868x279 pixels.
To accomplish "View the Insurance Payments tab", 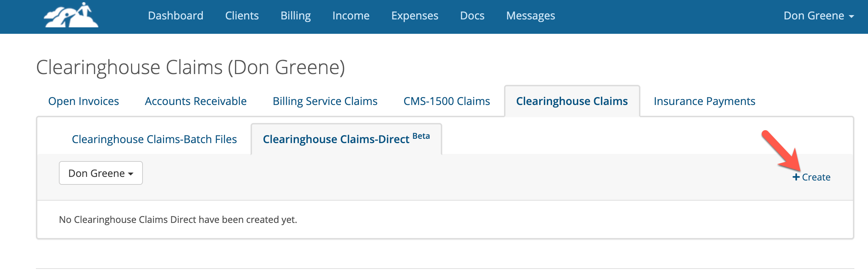I will pos(704,101).
